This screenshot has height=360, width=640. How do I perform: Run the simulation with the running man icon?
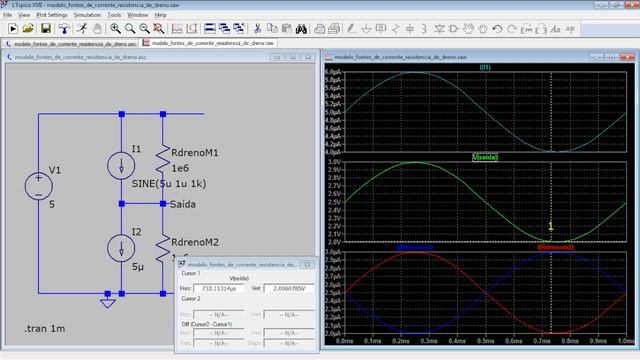tap(82, 29)
